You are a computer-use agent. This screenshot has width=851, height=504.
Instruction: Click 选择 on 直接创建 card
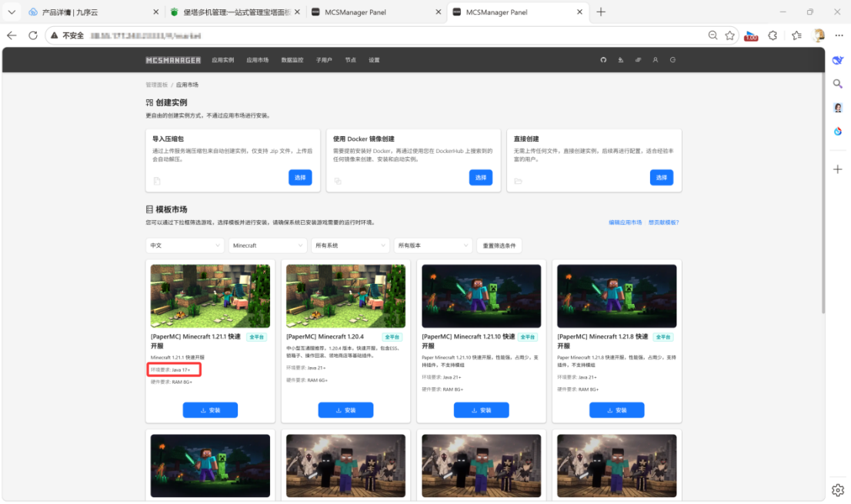[662, 178]
